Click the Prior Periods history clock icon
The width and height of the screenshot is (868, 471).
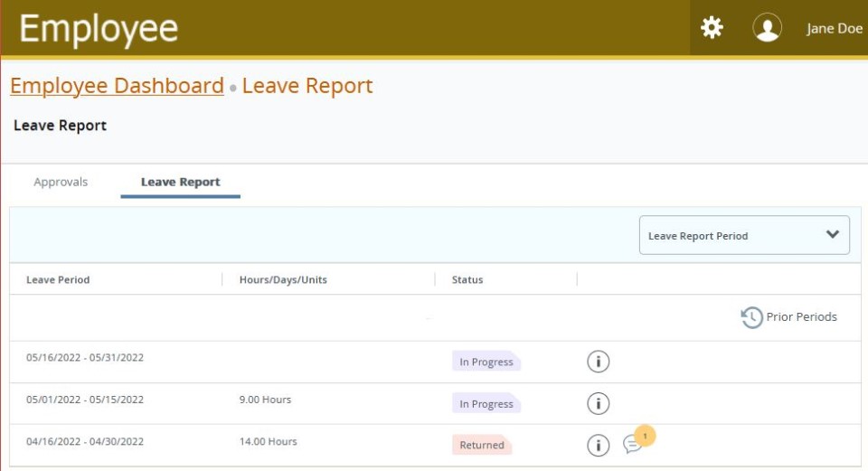(x=751, y=317)
